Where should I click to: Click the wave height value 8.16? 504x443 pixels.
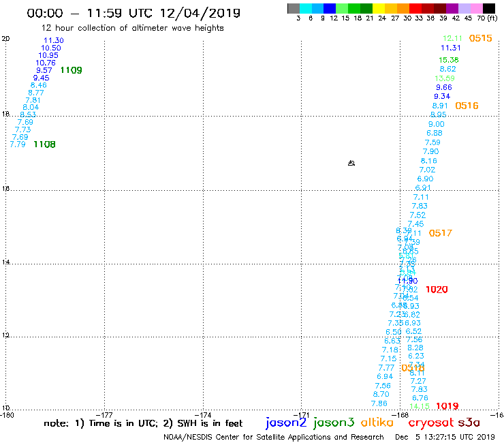(429, 161)
